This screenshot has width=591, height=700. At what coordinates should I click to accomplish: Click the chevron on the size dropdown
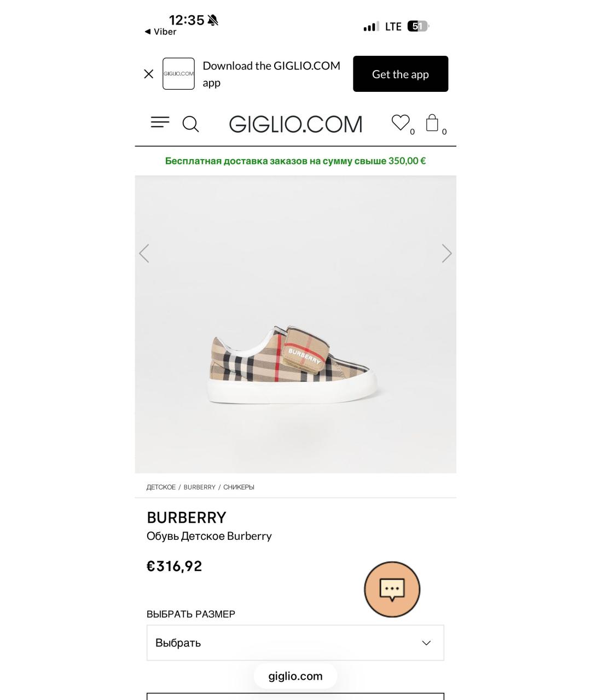point(426,643)
